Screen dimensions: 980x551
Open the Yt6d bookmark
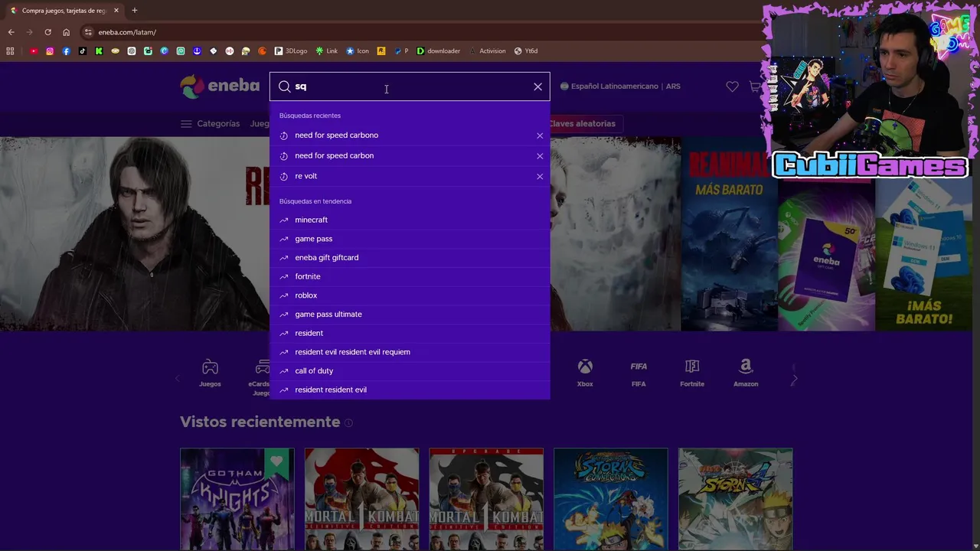pos(526,51)
